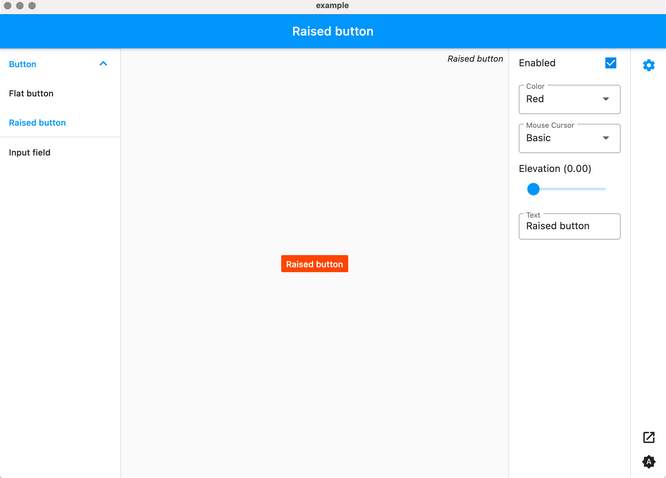Open Input field in sidebar
Screen dimensions: 666x478
[29, 153]
